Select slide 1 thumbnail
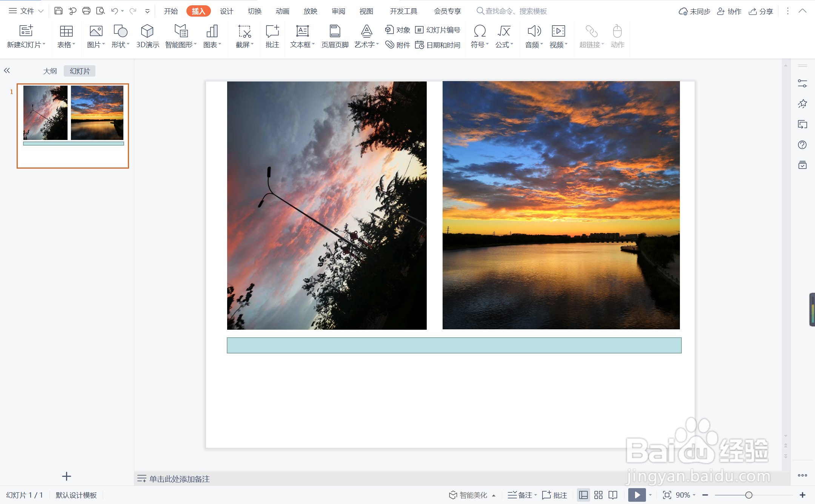Screen dimensions: 815x504 pyautogui.click(x=73, y=126)
